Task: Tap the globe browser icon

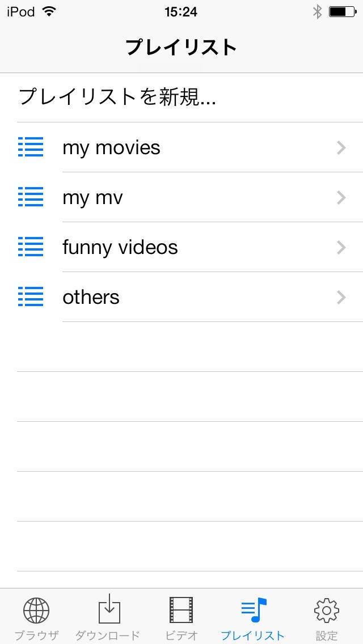Action: 36,611
